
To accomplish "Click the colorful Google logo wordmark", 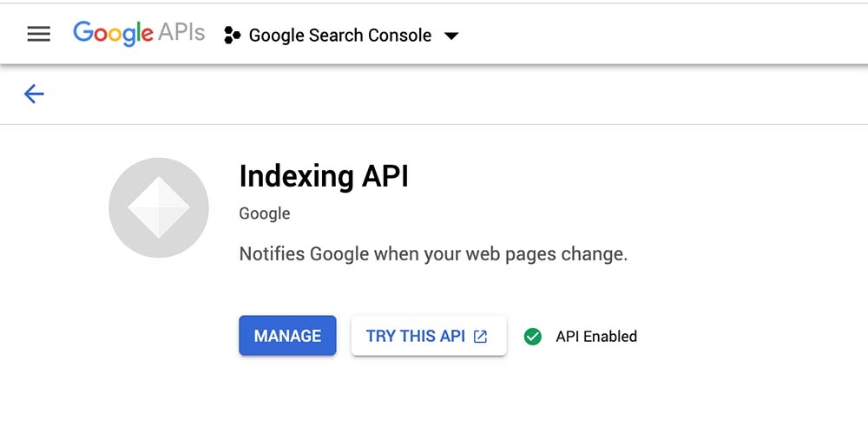I will pos(113,34).
